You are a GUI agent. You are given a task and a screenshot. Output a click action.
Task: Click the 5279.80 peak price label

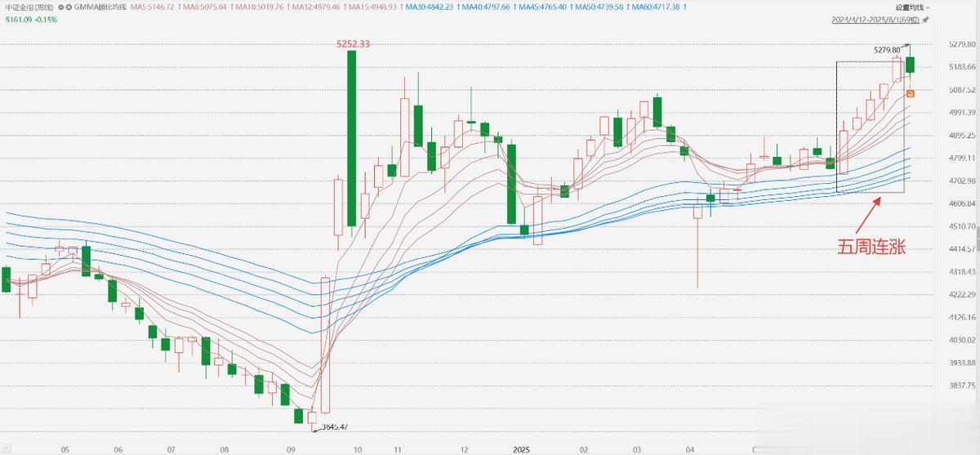pos(886,50)
